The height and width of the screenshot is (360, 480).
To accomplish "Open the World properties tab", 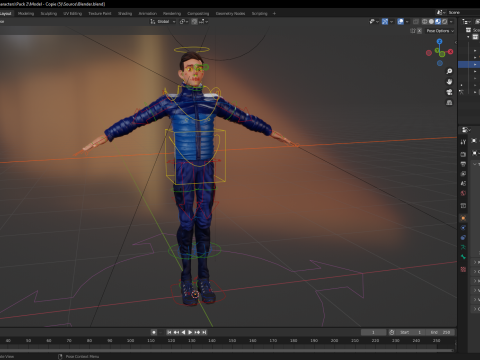I will pos(463,193).
